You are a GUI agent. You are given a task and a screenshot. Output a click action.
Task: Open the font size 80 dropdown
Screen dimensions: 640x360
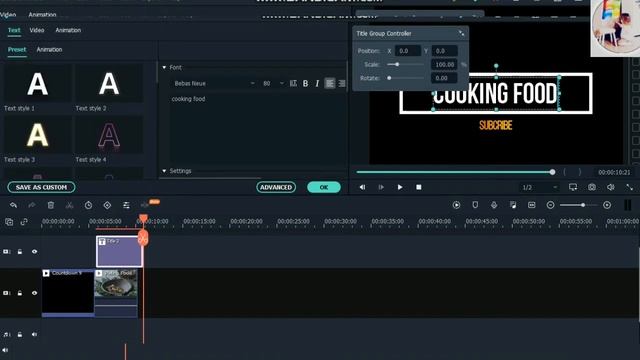(273, 83)
